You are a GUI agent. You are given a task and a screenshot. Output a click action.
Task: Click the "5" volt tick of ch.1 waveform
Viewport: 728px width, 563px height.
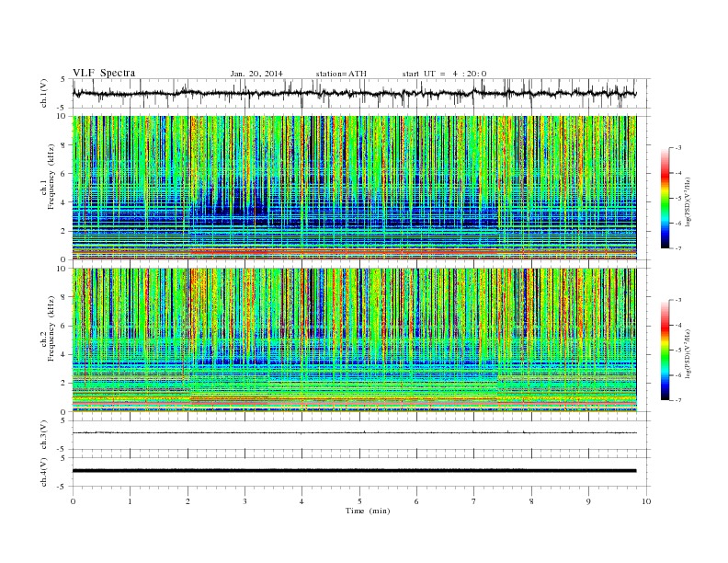pyautogui.click(x=63, y=79)
